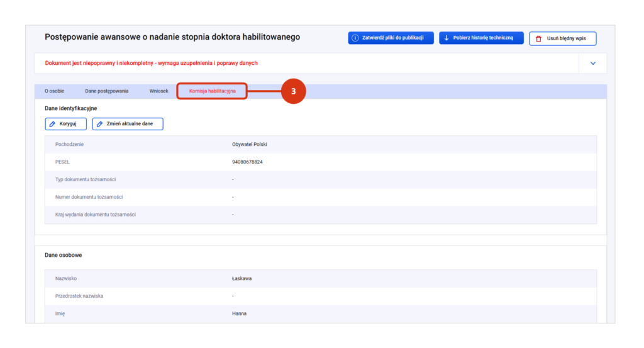The width and height of the screenshot is (644, 348).
Task: Expand the document error banner chevron
Action: point(592,64)
